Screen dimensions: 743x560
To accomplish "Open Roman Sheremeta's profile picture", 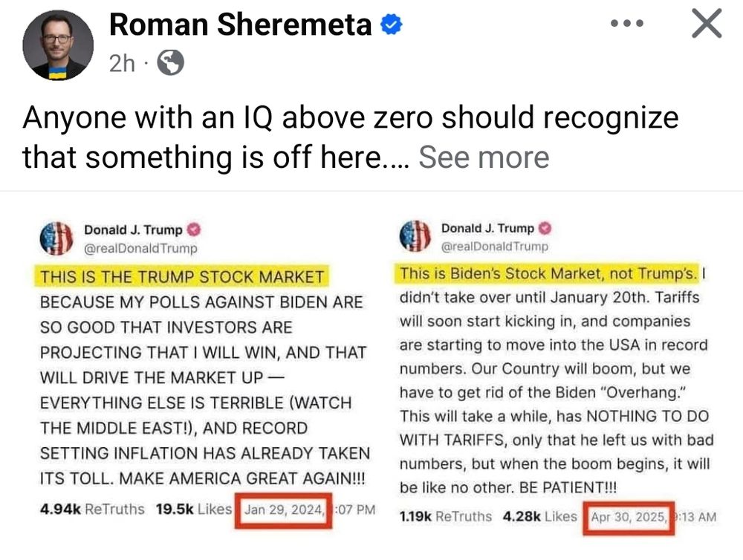I will [x=58, y=45].
